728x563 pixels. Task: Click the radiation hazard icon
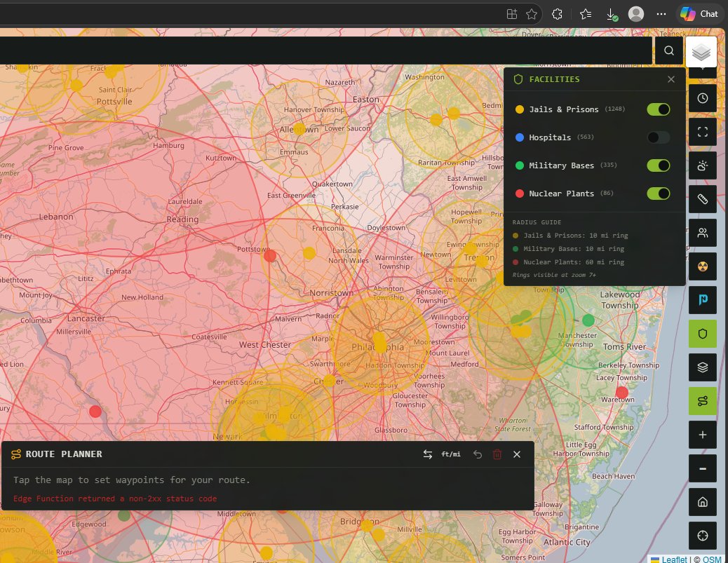click(x=703, y=266)
